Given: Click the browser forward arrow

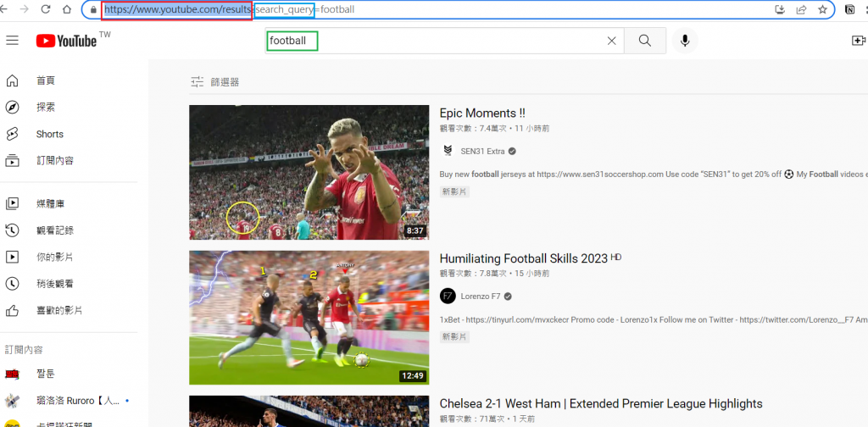Looking at the screenshot, I should 25,9.
